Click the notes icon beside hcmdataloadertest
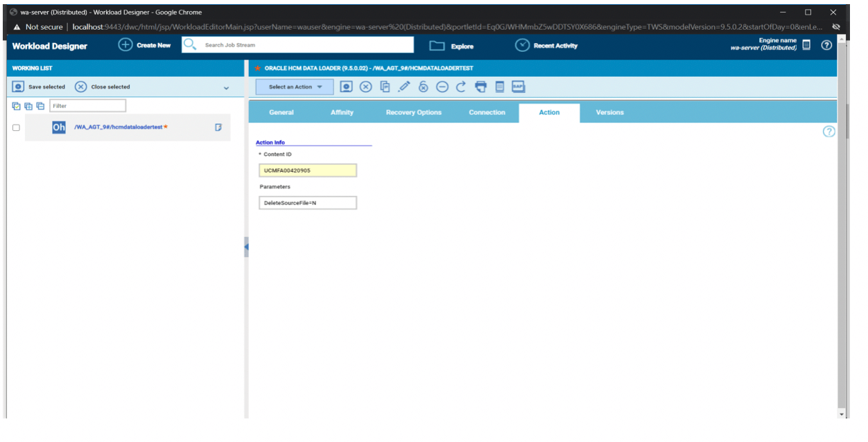868x442 pixels. [x=219, y=127]
